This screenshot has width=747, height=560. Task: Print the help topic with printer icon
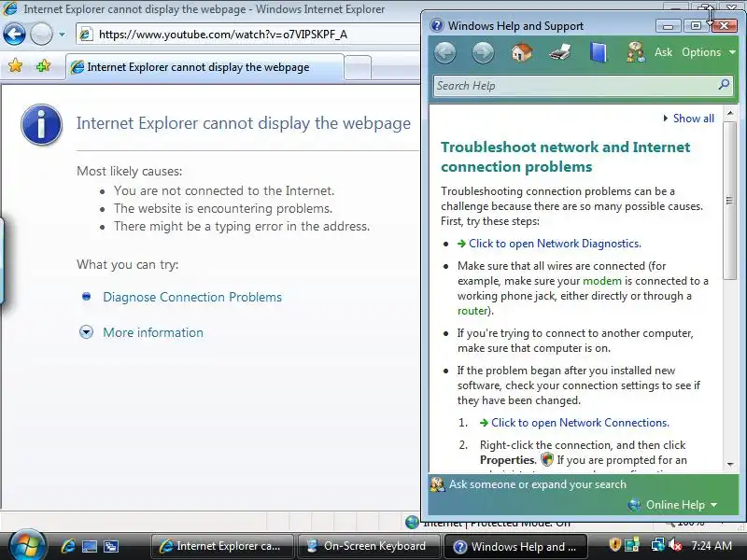(559, 52)
